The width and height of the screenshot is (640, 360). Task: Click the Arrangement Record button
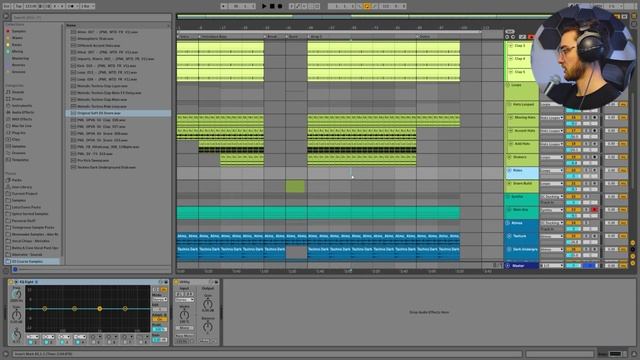click(280, 6)
